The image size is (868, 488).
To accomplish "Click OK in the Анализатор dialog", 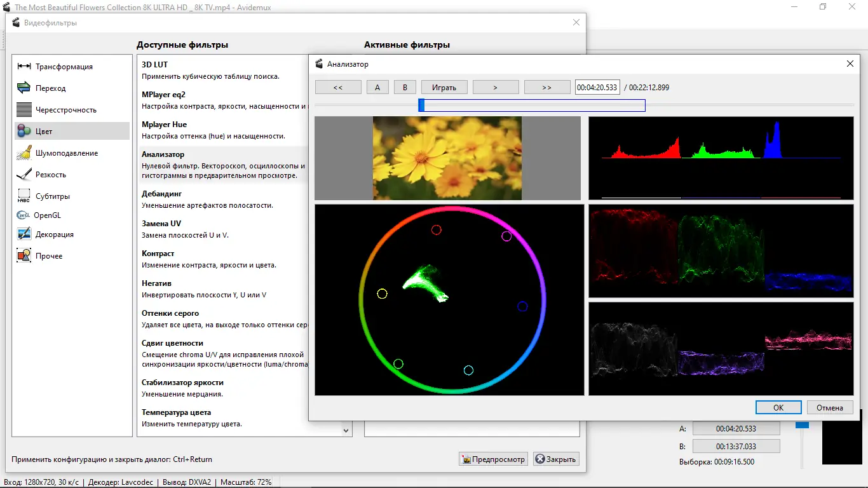I will coord(778,407).
